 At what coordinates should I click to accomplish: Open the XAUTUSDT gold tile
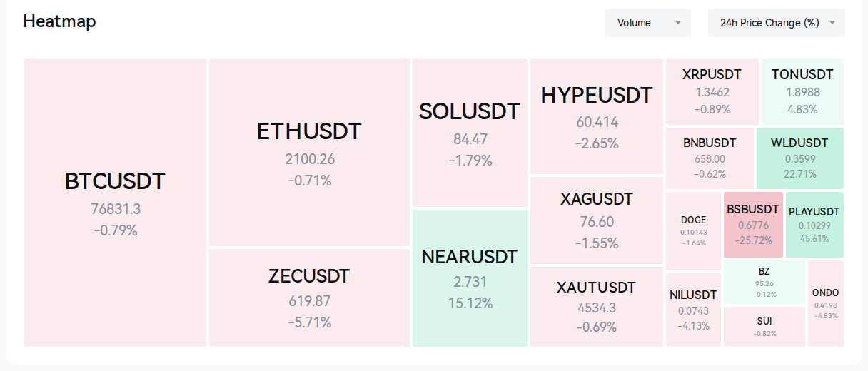coord(597,307)
